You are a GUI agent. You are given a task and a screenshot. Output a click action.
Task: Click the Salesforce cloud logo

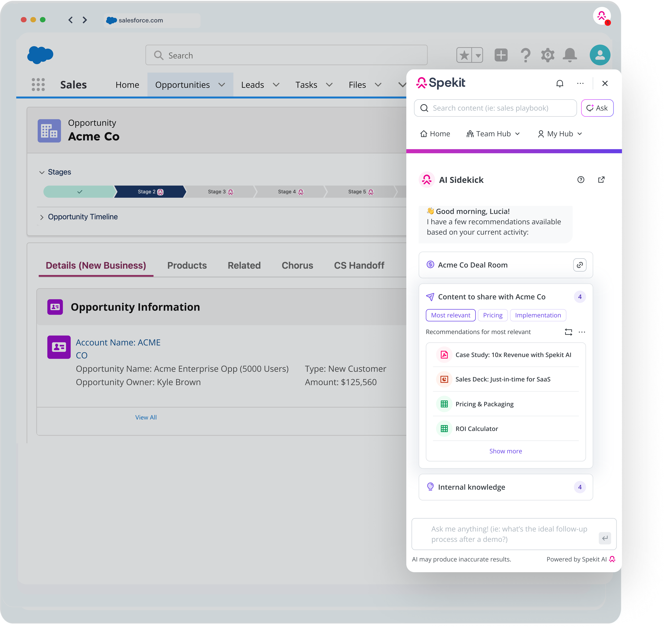pyautogui.click(x=40, y=55)
